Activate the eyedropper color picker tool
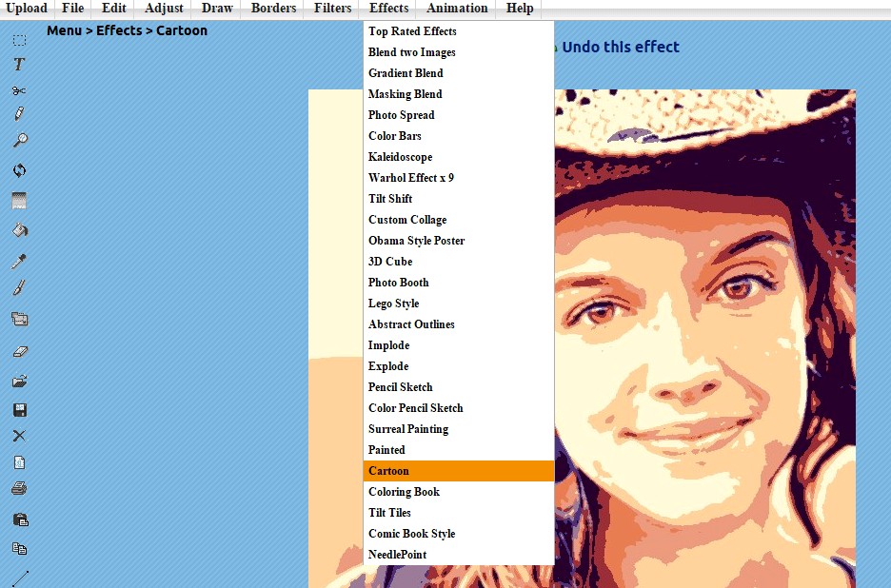891x588 pixels. coord(19,261)
